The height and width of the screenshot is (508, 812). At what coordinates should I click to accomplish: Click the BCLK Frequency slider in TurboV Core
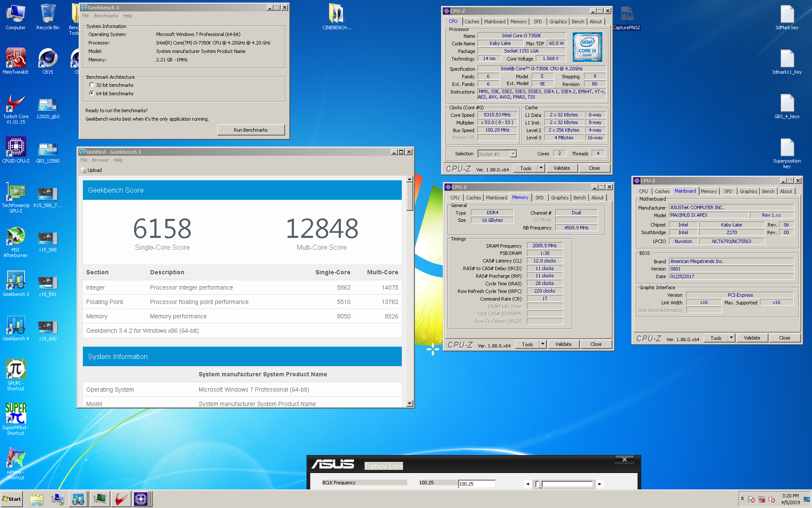click(x=564, y=484)
